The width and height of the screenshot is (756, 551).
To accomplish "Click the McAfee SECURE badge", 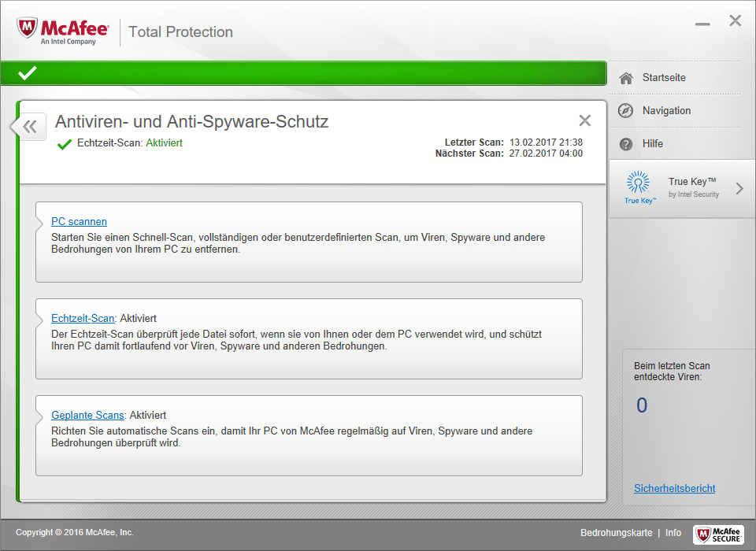I will point(718,534).
